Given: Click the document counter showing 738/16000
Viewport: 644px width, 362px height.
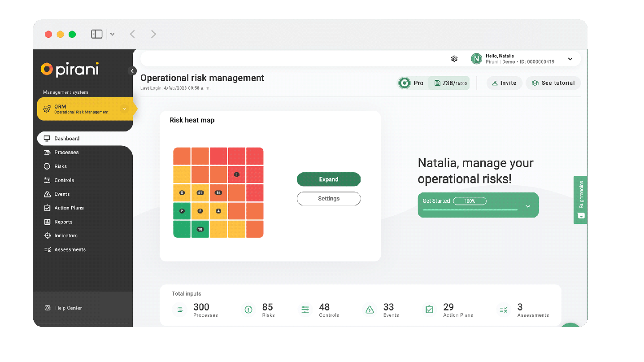Looking at the screenshot, I should pyautogui.click(x=449, y=83).
